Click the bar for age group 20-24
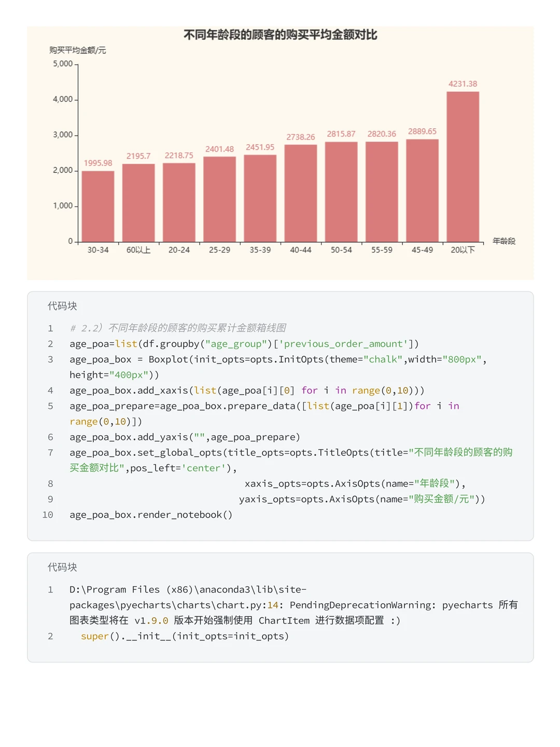Screen dimensions: 560x747 point(179,202)
